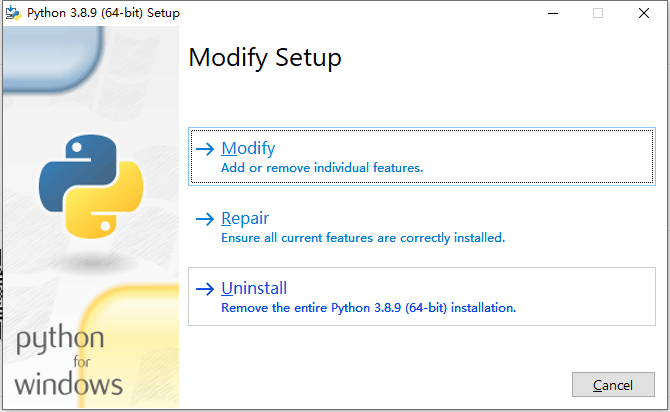Cancel the setup wizard
Screen dimensions: 670x412
[613, 385]
